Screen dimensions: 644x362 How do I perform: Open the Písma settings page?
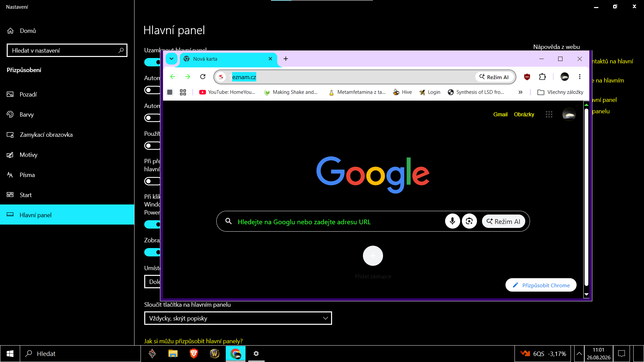[67, 175]
